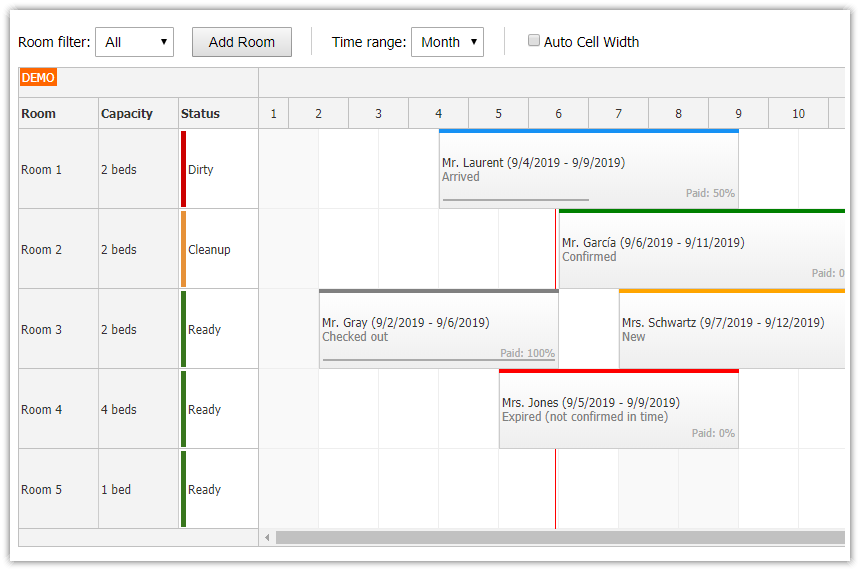Click the left scroll arrow on scrollbar
860x571 pixels.
[267, 538]
